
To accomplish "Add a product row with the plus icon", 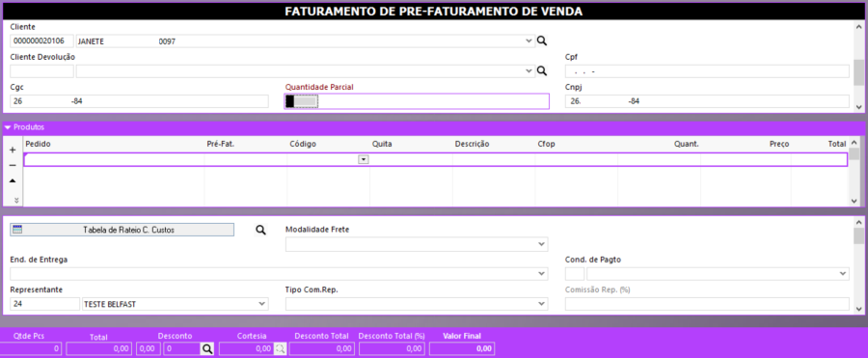I will pyautogui.click(x=13, y=150).
